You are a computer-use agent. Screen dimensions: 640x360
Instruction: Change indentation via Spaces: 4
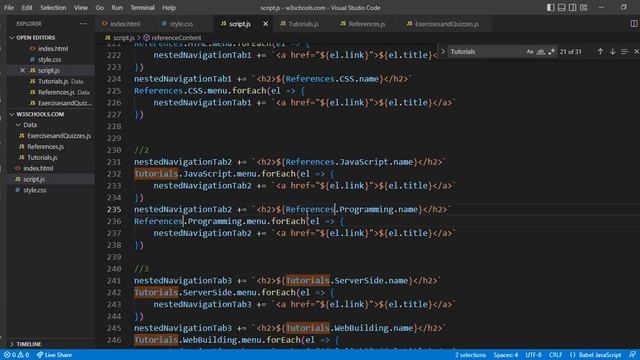click(x=505, y=355)
